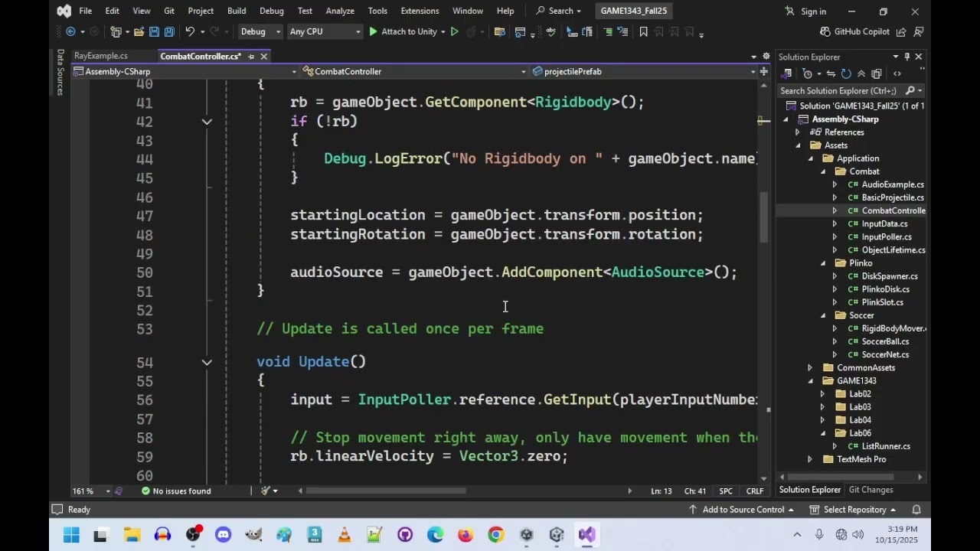Close the CombatController.cs tab
Viewport: 980px width, 551px height.
pos(263,57)
